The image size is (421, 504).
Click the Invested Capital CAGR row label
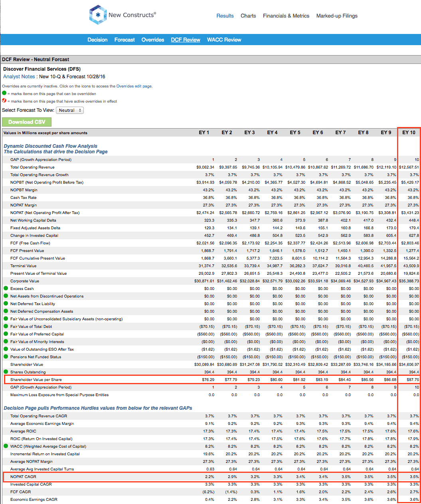click(31, 484)
